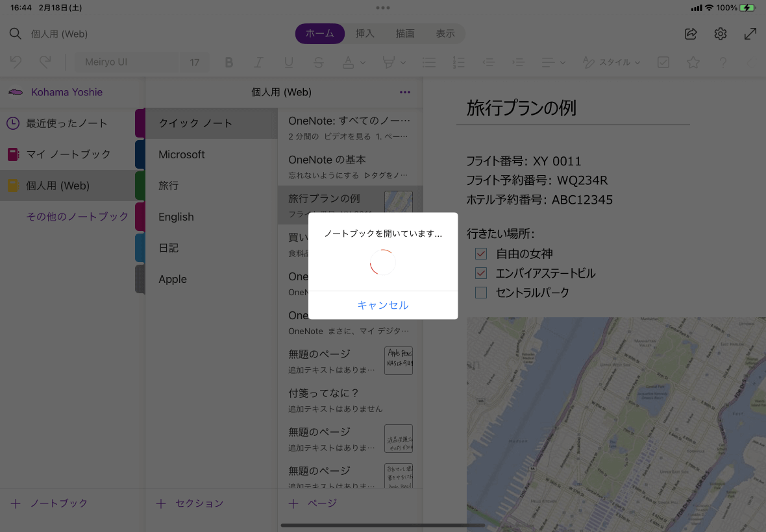This screenshot has height=532, width=766.
Task: Change the font size 17 field
Action: (x=195, y=62)
